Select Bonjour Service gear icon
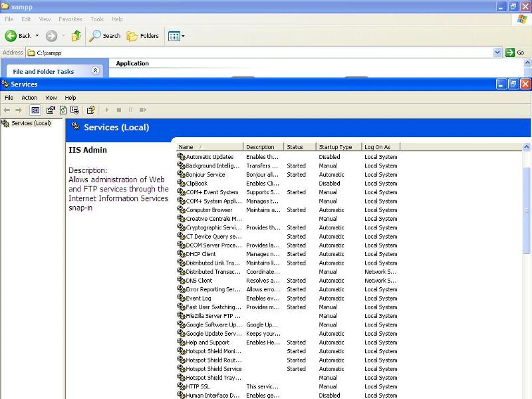 [181, 174]
